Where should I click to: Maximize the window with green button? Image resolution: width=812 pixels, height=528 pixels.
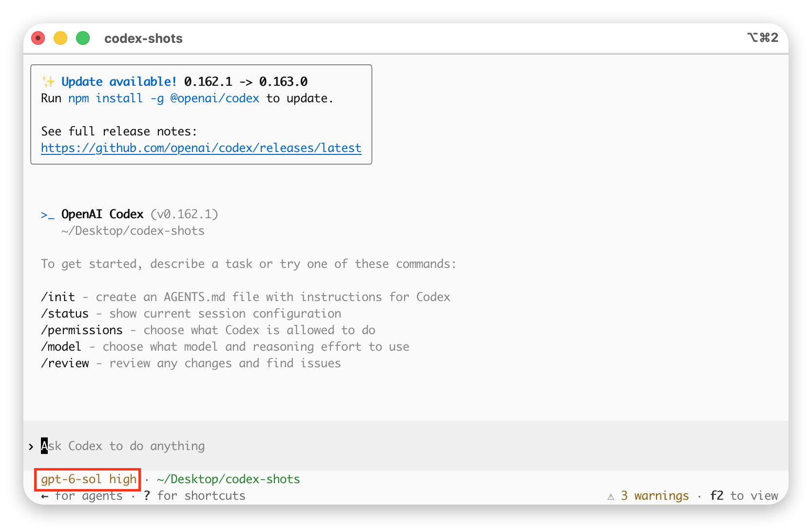pos(83,38)
